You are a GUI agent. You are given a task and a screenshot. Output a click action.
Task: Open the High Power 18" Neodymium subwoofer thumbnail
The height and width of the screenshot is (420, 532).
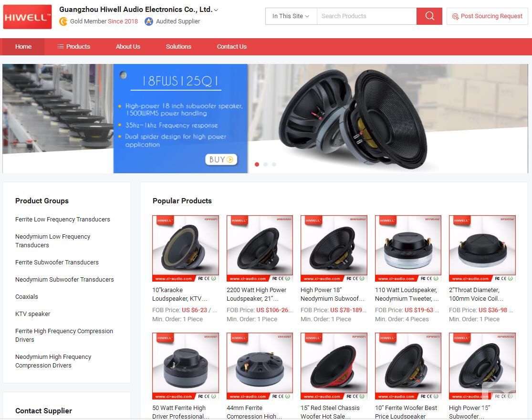(x=334, y=248)
